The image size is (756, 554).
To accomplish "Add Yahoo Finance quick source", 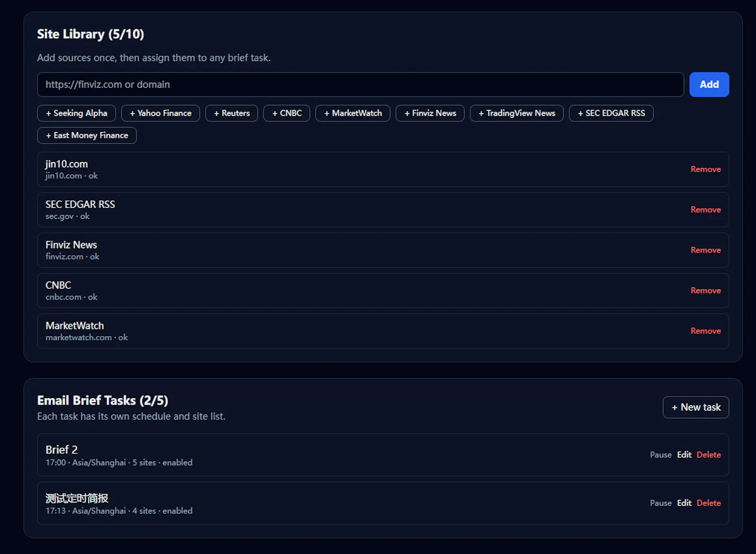I will point(161,113).
